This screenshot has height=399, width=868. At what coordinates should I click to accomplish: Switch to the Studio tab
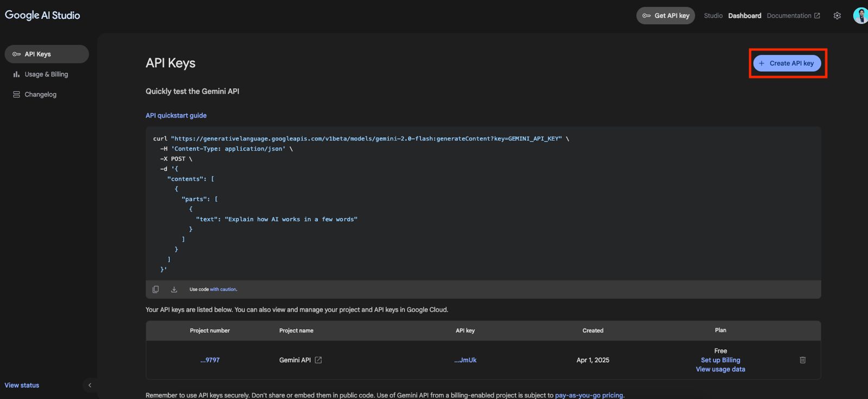coord(713,16)
